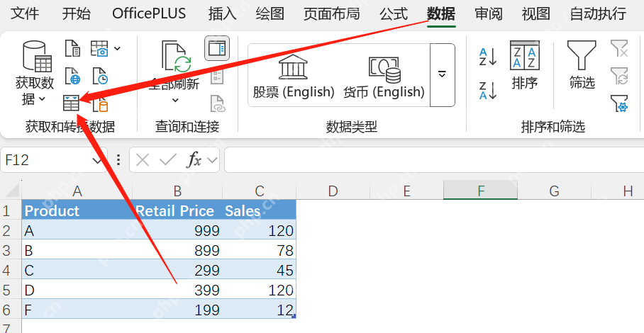Image resolution: width=644 pixels, height=333 pixels.
Task: Click the Select All corner triangle
Action: pos(11,191)
